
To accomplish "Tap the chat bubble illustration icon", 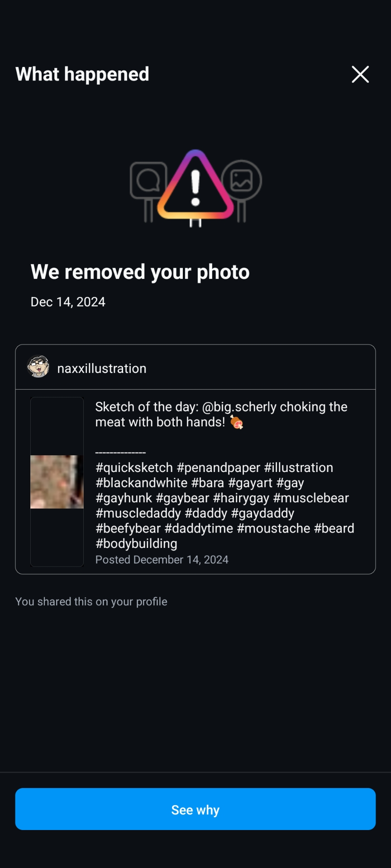I will pyautogui.click(x=148, y=182).
